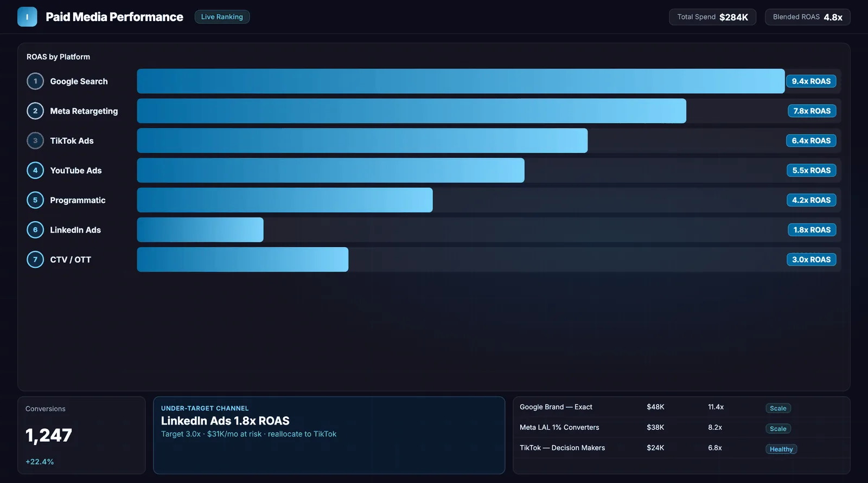868x483 pixels.
Task: Click the +22.4% conversions change
Action: pos(40,462)
